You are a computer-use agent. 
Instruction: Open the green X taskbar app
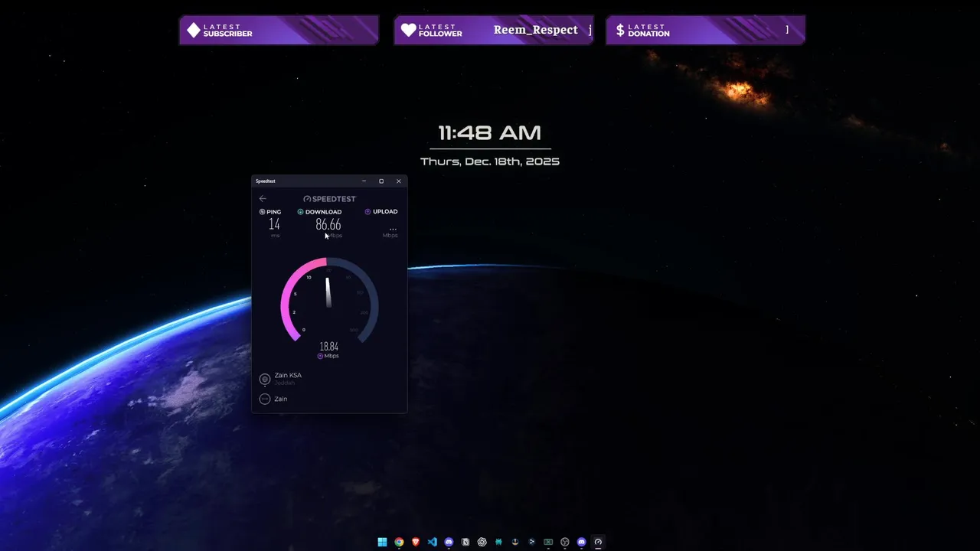pyautogui.click(x=548, y=542)
